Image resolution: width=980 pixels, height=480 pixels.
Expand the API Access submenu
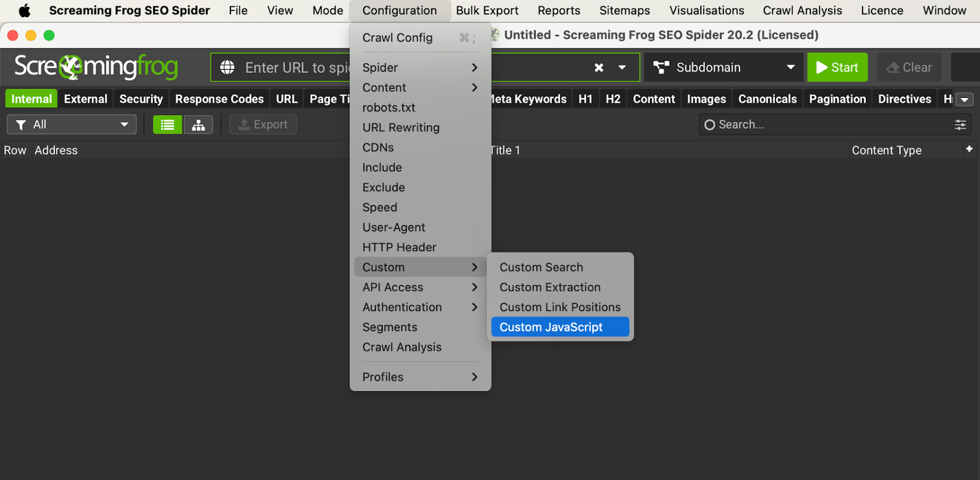420,287
